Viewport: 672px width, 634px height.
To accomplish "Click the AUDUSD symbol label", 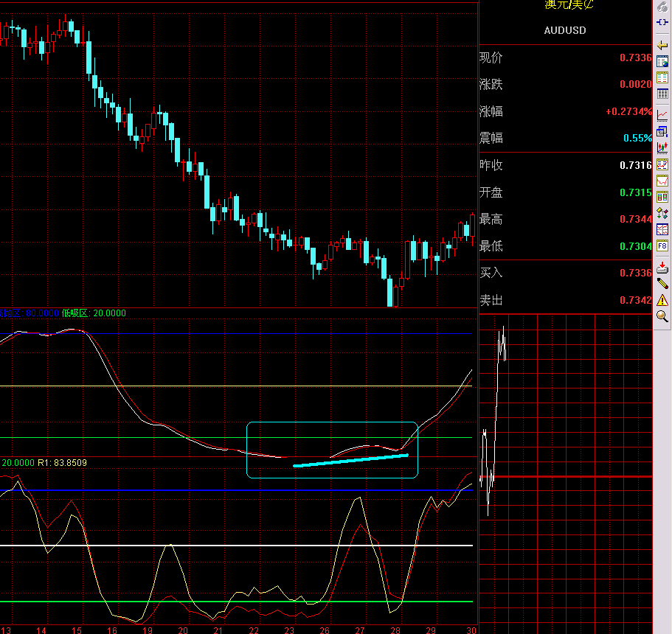I will click(x=565, y=31).
